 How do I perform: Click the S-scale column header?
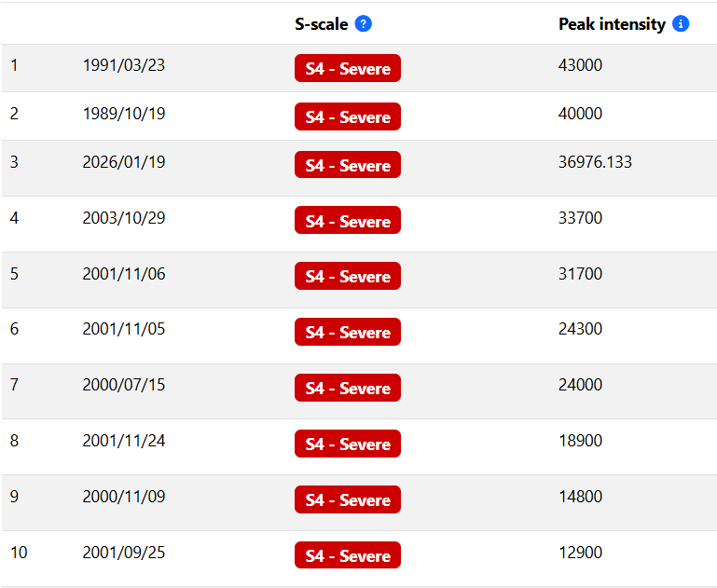point(321,23)
